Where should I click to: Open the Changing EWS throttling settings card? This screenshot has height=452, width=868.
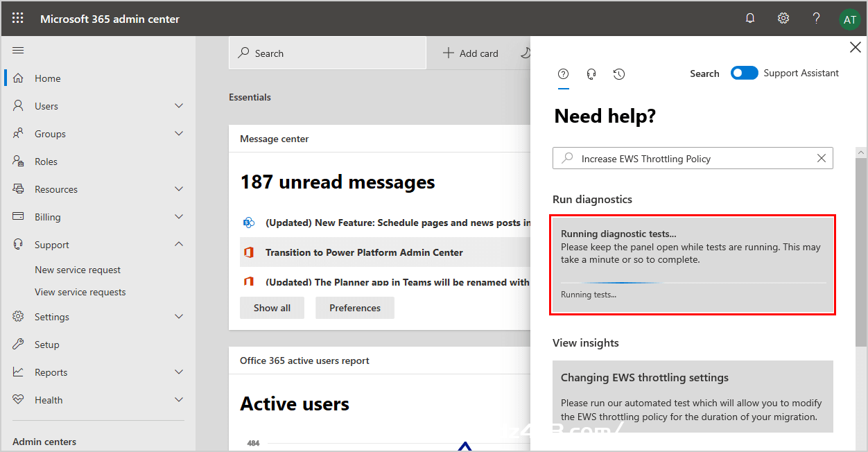[x=693, y=397]
